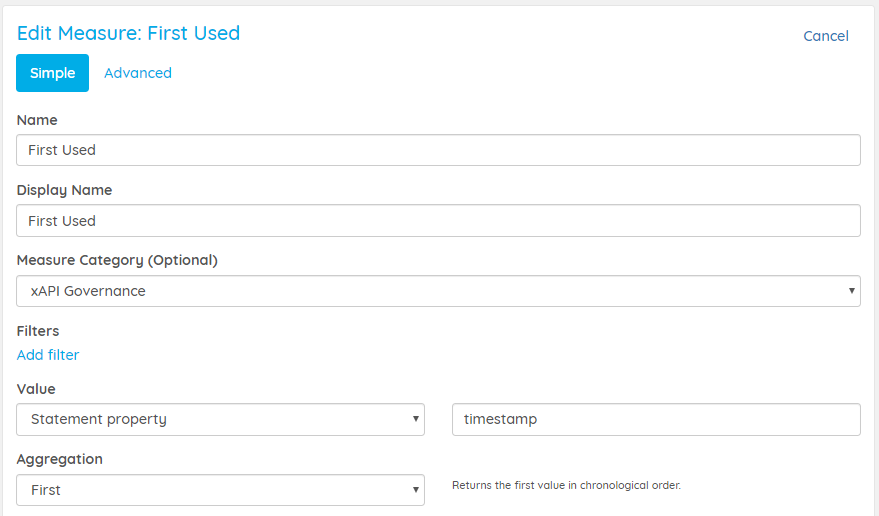
Task: Click the Value section label
Action: (x=36, y=389)
